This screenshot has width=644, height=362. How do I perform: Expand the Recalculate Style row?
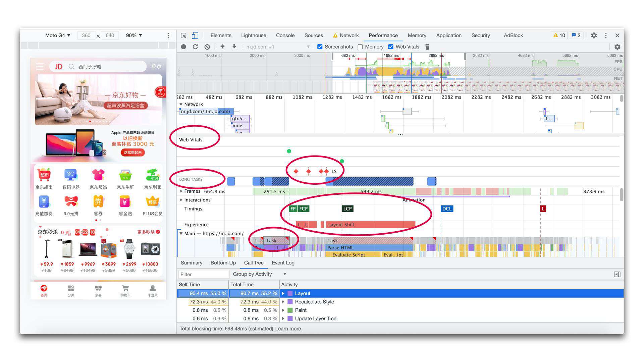[x=283, y=302]
